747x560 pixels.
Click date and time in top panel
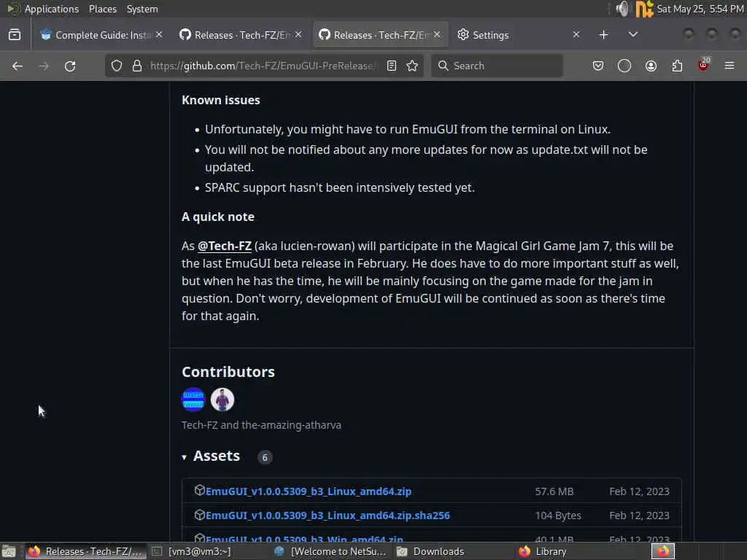click(x=700, y=9)
